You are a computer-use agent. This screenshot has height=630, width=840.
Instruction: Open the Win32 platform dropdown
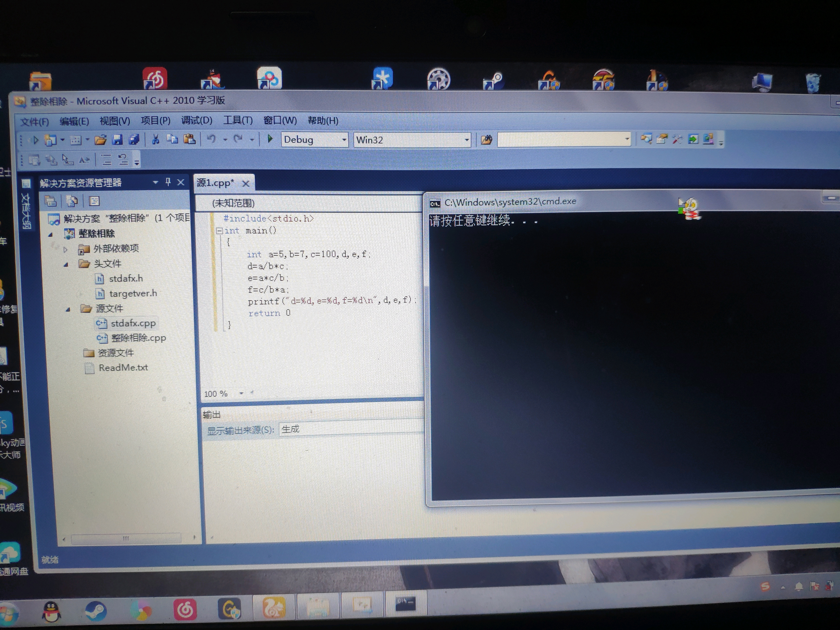pyautogui.click(x=466, y=140)
